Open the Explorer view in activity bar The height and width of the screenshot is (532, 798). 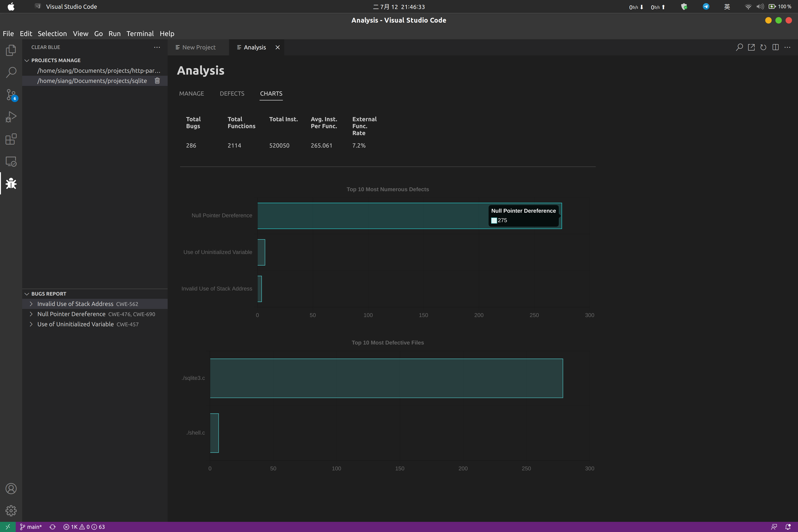click(11, 50)
